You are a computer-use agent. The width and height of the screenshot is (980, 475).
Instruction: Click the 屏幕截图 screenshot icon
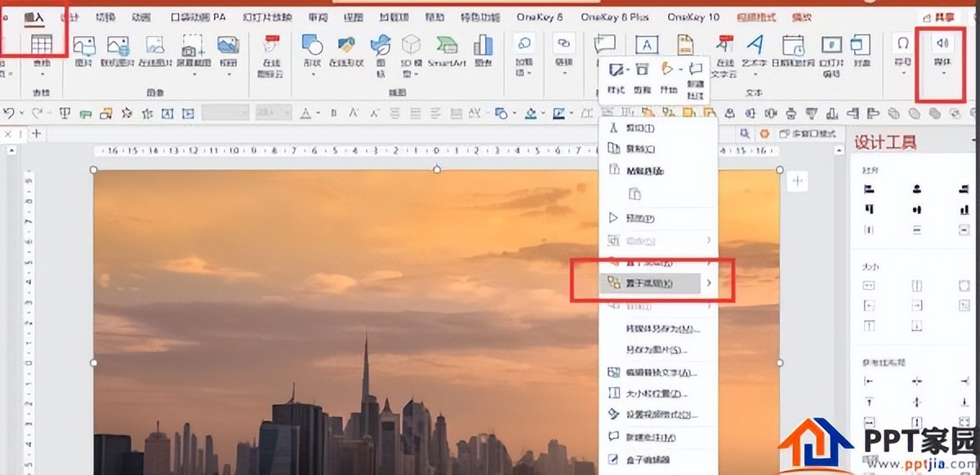(x=194, y=47)
